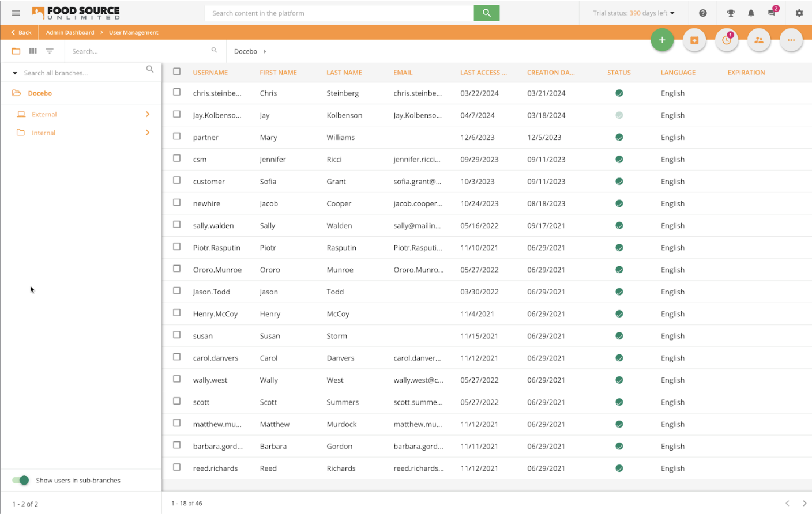
Task: Open the settings gear icon
Action: [x=799, y=13]
